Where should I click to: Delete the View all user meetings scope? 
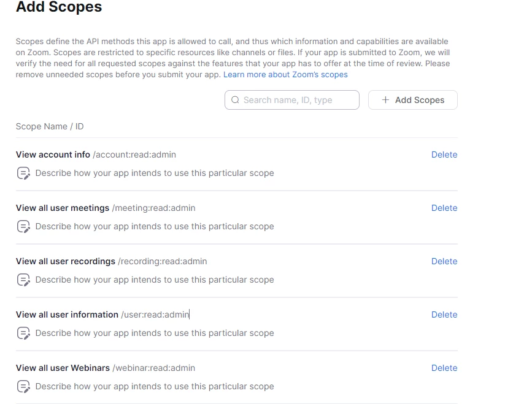pos(444,208)
